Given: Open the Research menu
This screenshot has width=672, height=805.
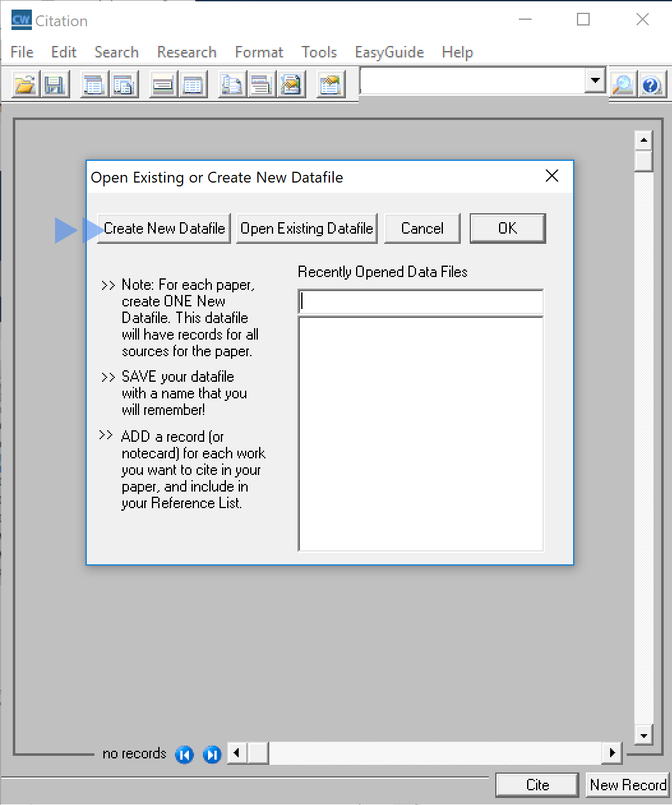Looking at the screenshot, I should [187, 52].
